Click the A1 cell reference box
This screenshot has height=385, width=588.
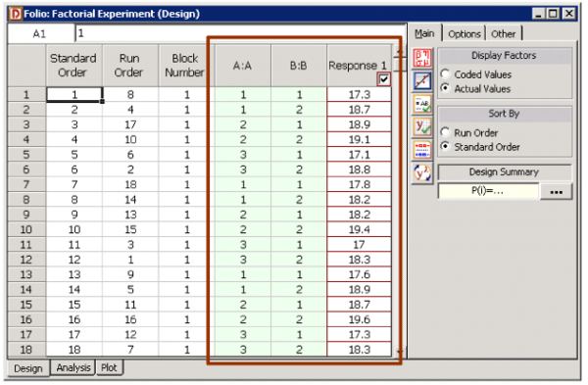tap(40, 34)
